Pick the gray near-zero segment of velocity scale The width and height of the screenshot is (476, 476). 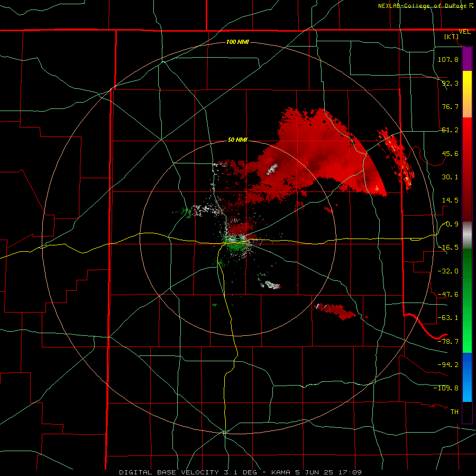coord(467,235)
